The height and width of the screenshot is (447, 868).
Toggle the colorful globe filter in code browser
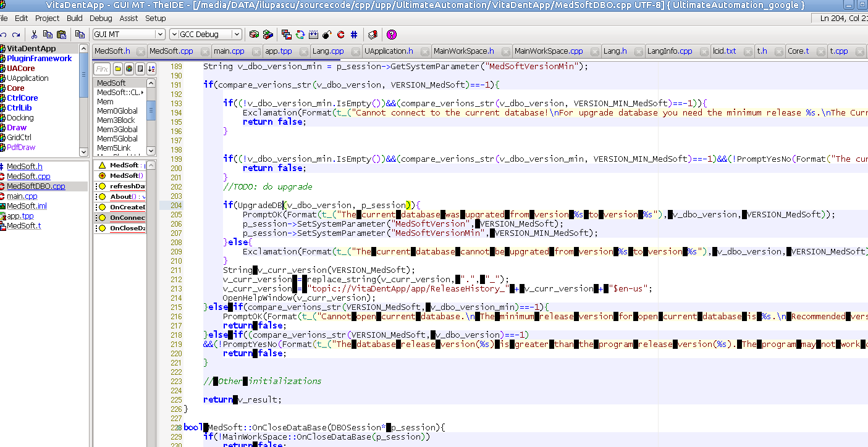[129, 69]
